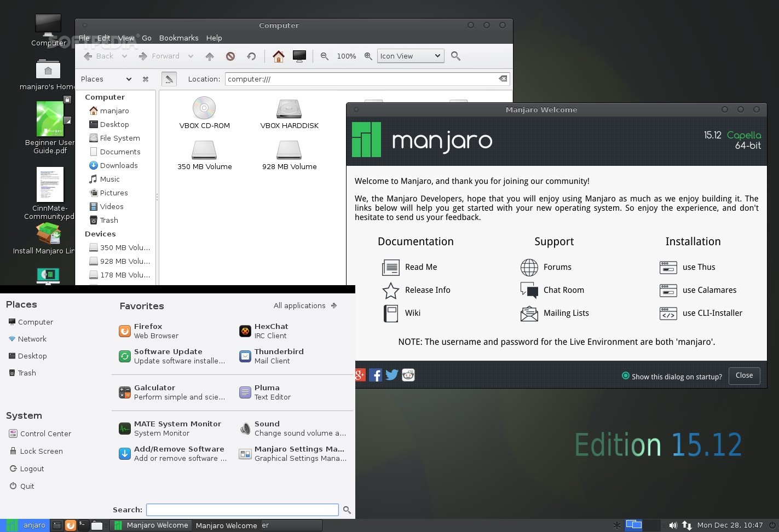The image size is (779, 532).
Task: Open the View menu
Action: point(126,38)
